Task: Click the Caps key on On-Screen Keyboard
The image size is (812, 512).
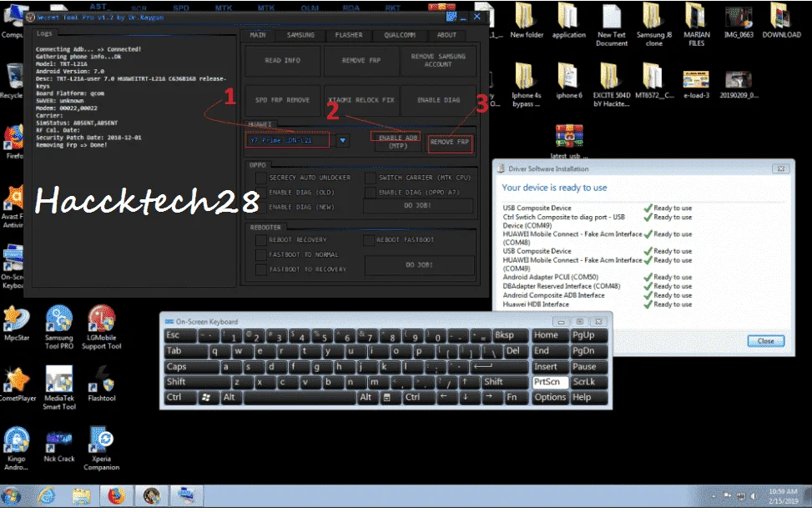Action: pyautogui.click(x=192, y=367)
